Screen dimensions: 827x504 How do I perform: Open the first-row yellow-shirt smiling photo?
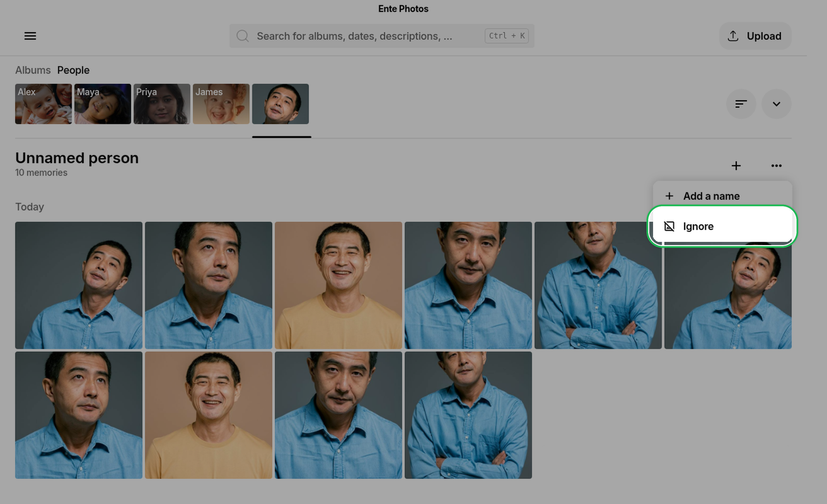338,285
